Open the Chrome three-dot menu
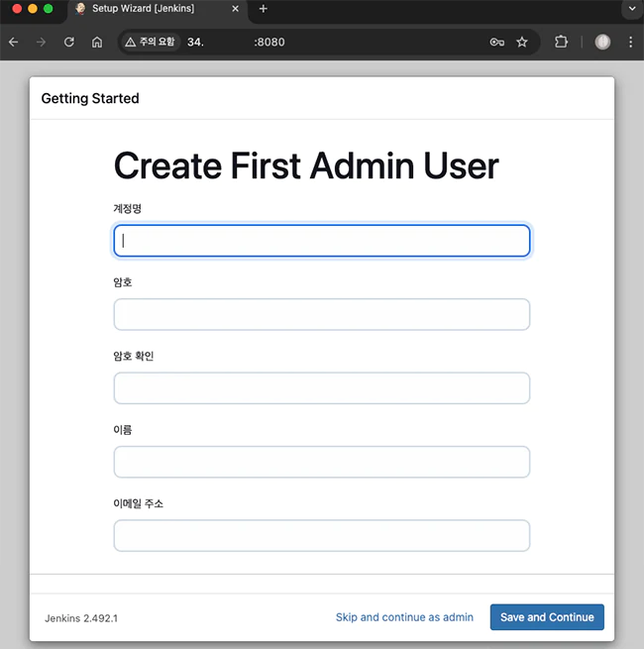The height and width of the screenshot is (649, 644). click(x=630, y=42)
